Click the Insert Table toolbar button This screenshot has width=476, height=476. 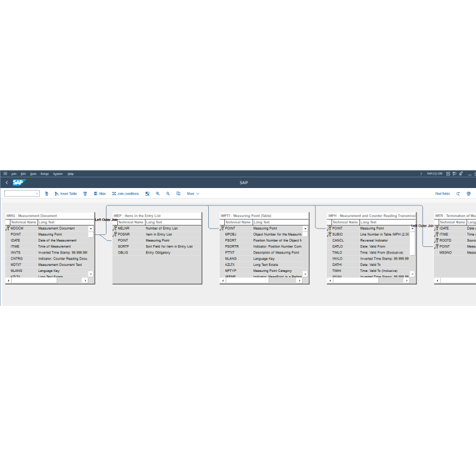(x=65, y=193)
